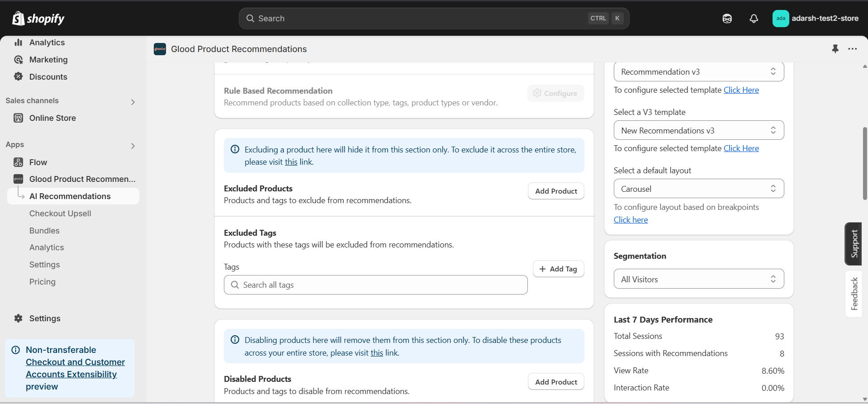Image resolution: width=868 pixels, height=404 pixels.
Task: Expand the Sales channels section chevron
Action: [x=133, y=102]
